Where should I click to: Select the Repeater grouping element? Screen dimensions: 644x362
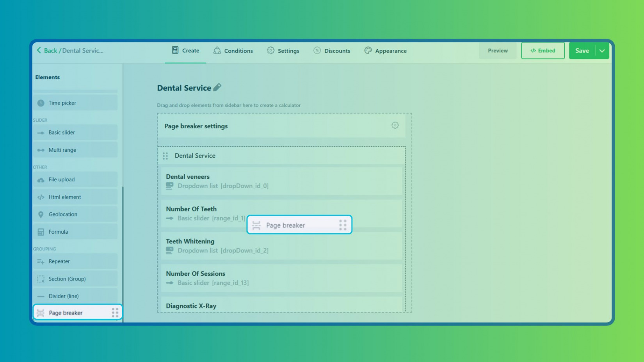click(x=59, y=261)
